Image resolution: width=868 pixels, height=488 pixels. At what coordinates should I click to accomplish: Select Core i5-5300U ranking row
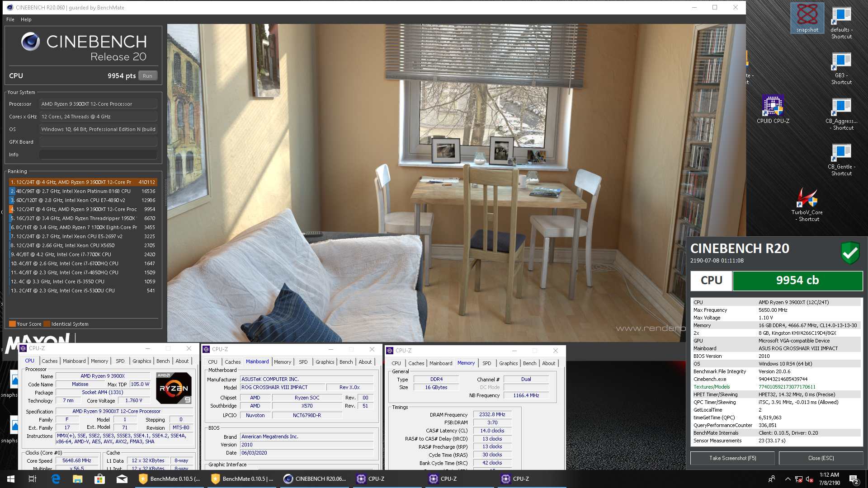pyautogui.click(x=83, y=291)
